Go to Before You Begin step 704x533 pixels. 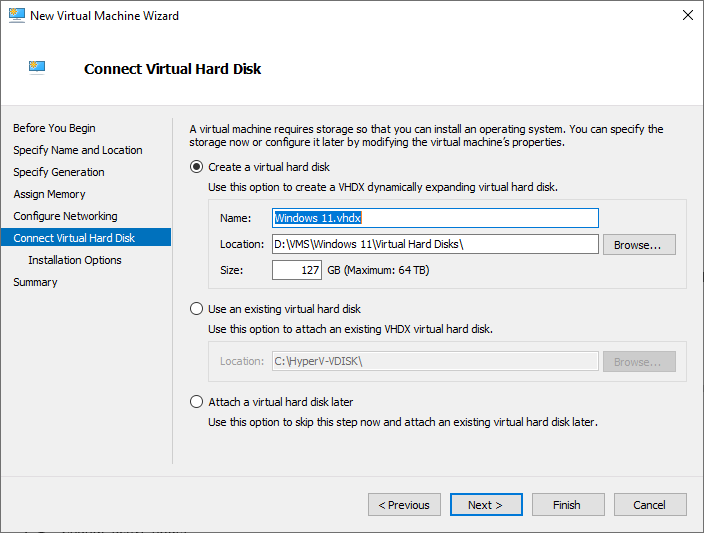point(54,128)
